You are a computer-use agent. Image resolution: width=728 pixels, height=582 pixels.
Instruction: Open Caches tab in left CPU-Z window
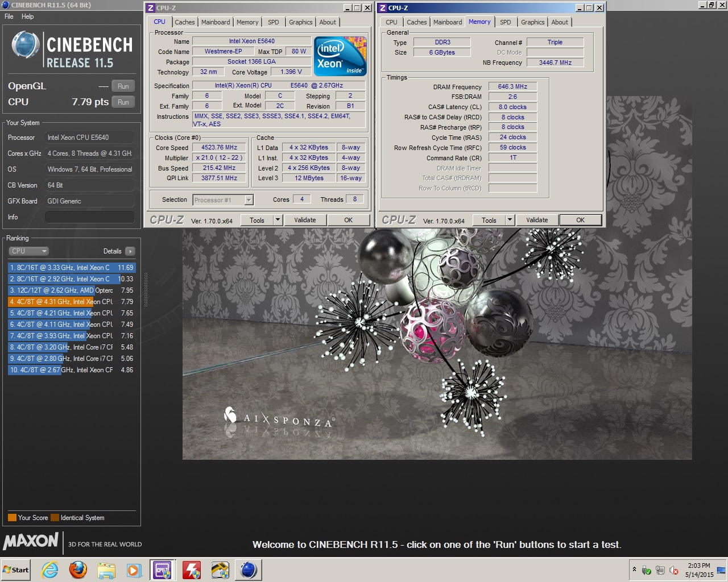pyautogui.click(x=184, y=22)
